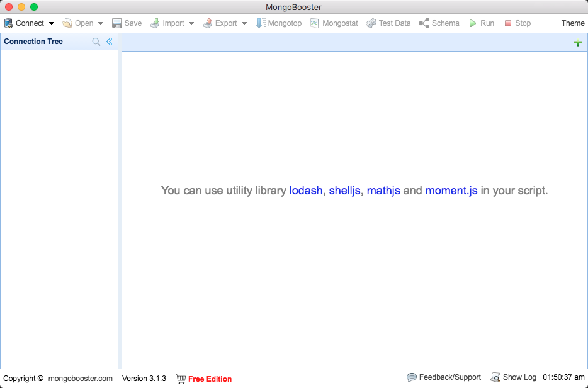
Task: Open the shelljs library link
Action: (x=344, y=191)
